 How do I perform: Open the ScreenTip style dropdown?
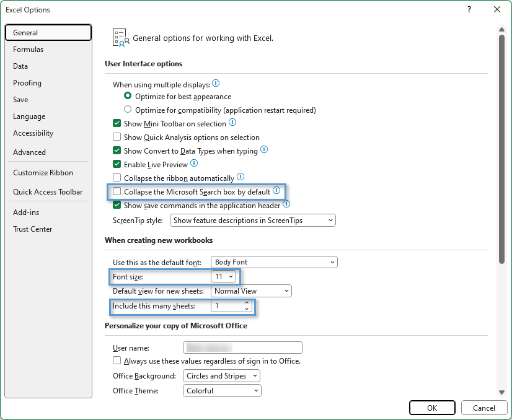252,220
